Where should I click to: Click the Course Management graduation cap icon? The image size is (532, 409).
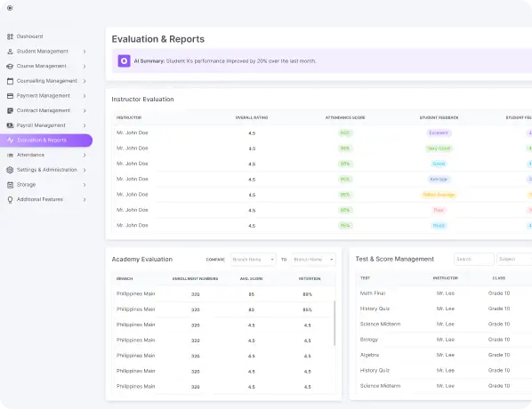(x=10, y=66)
